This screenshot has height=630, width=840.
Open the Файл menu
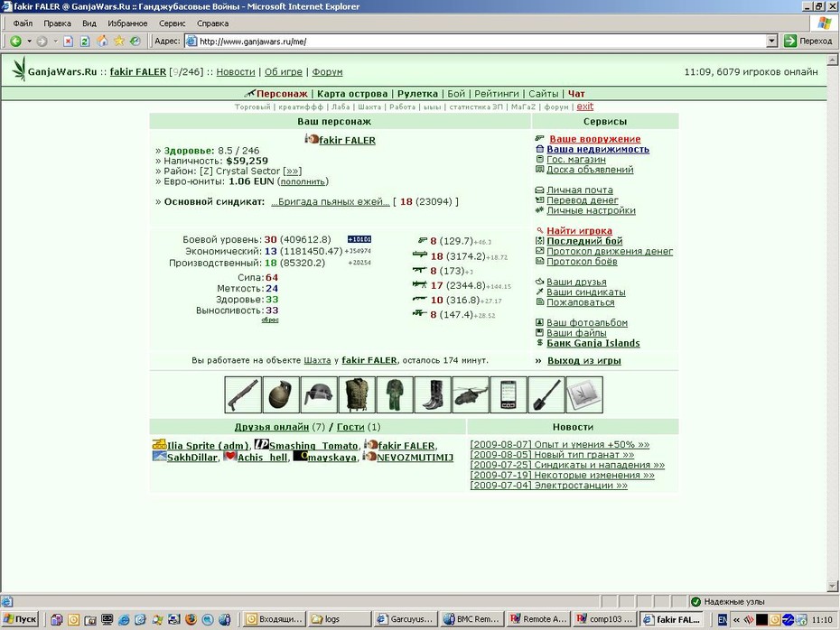point(23,23)
